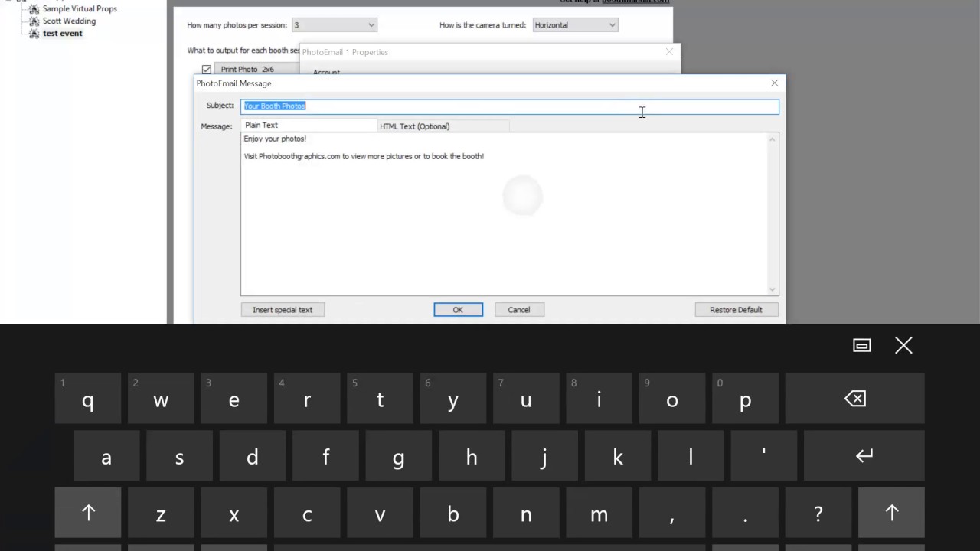
Task: Tap the p key
Action: click(x=746, y=399)
